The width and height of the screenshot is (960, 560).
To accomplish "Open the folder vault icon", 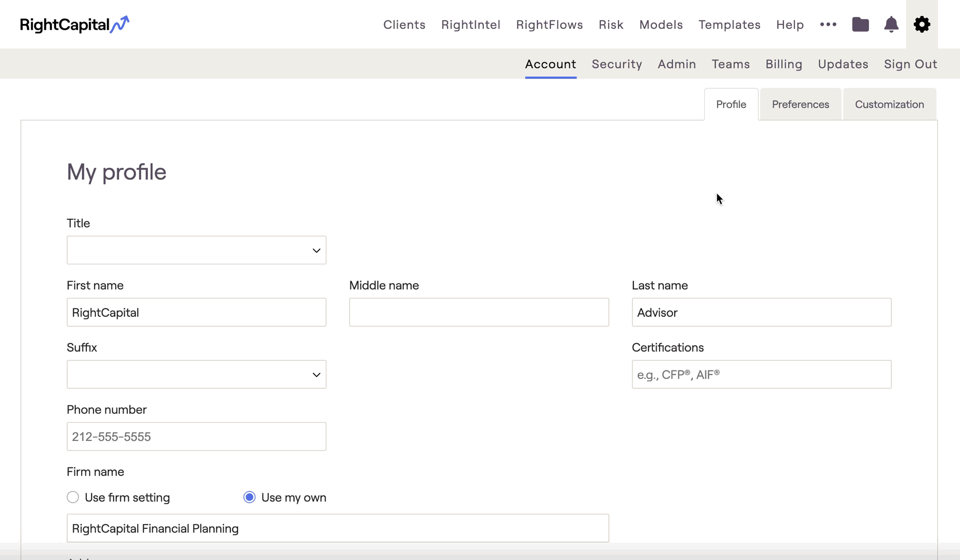I will (x=860, y=24).
